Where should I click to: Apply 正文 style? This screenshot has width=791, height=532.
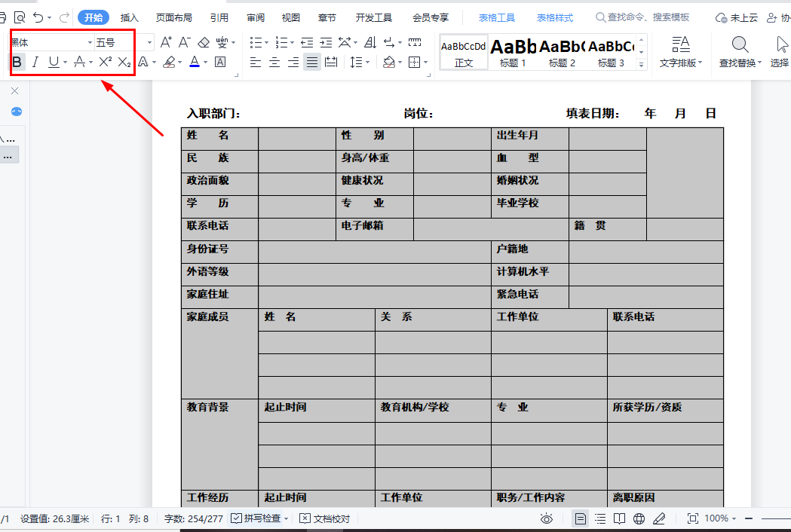click(x=464, y=53)
